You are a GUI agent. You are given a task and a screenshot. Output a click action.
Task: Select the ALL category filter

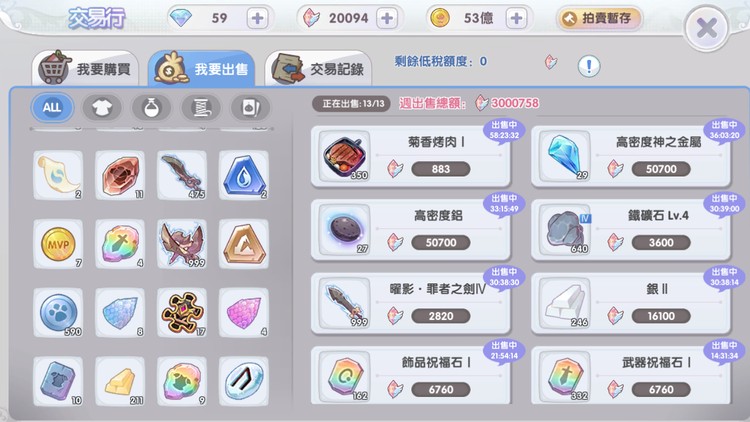(x=53, y=108)
